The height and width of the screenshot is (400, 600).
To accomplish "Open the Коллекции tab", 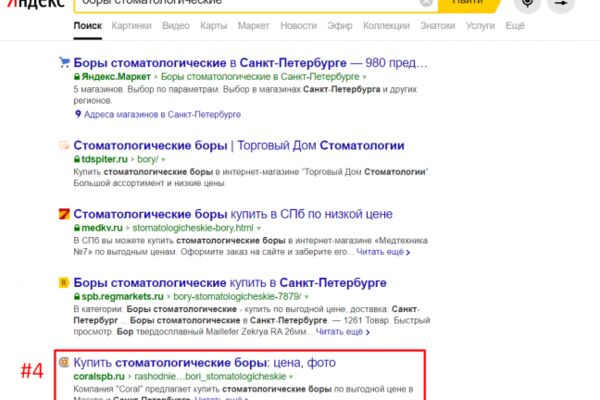I will point(386,26).
